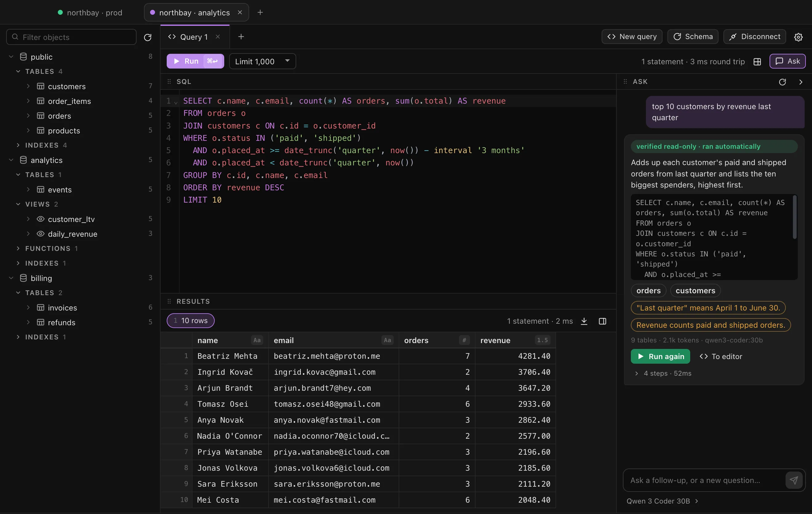The image size is (812, 514).
Task: Collapse the Ask panel with arrow
Action: click(x=801, y=82)
